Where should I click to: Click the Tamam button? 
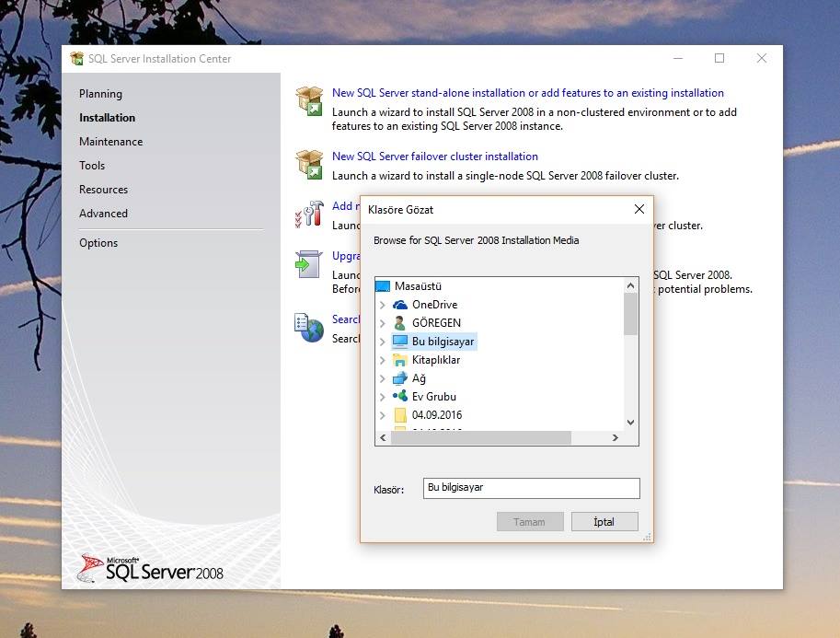[530, 522]
